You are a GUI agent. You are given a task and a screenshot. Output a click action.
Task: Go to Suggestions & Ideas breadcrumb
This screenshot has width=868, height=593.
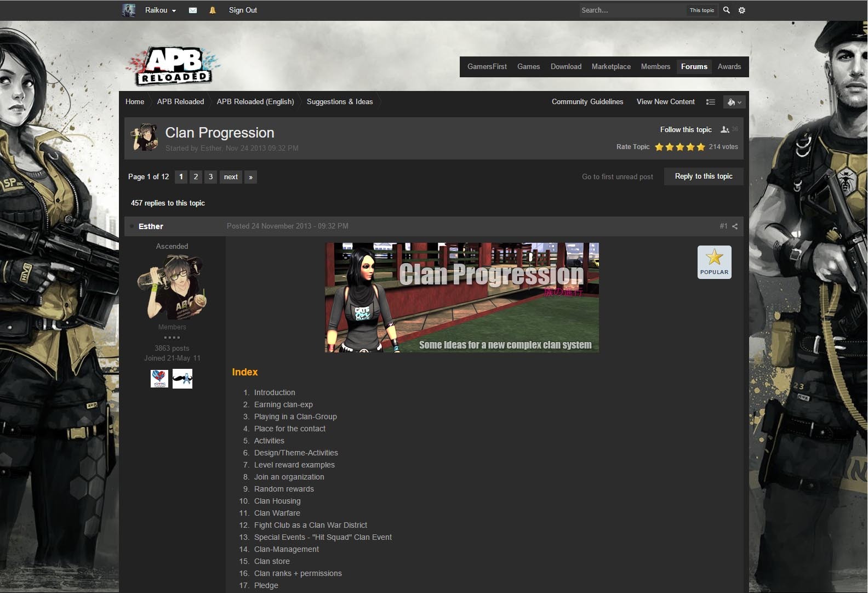click(340, 101)
